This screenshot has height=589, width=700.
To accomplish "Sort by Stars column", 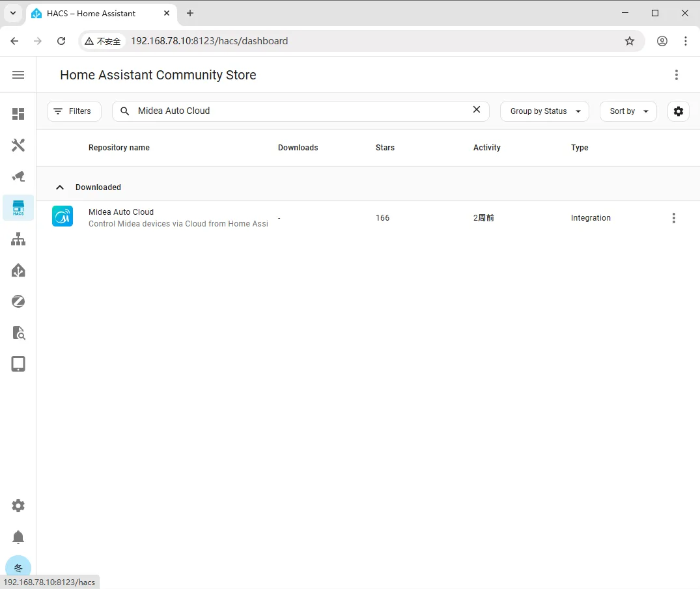I will point(385,148).
